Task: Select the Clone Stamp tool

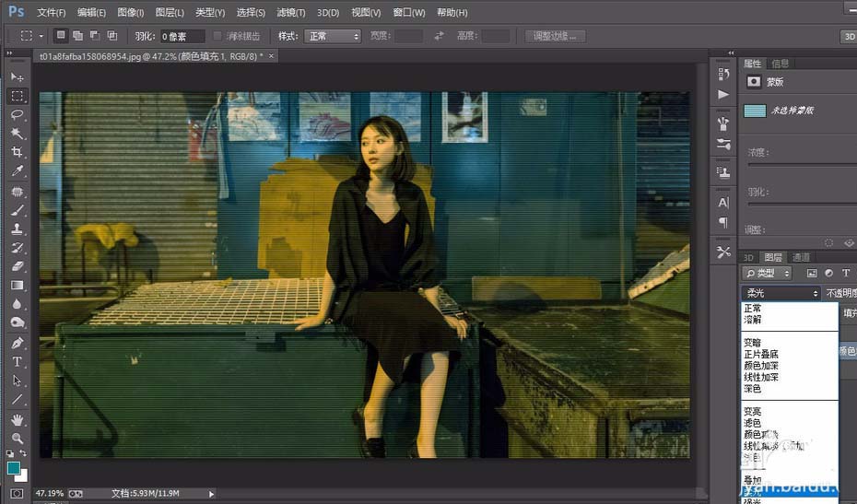Action: coord(18,229)
